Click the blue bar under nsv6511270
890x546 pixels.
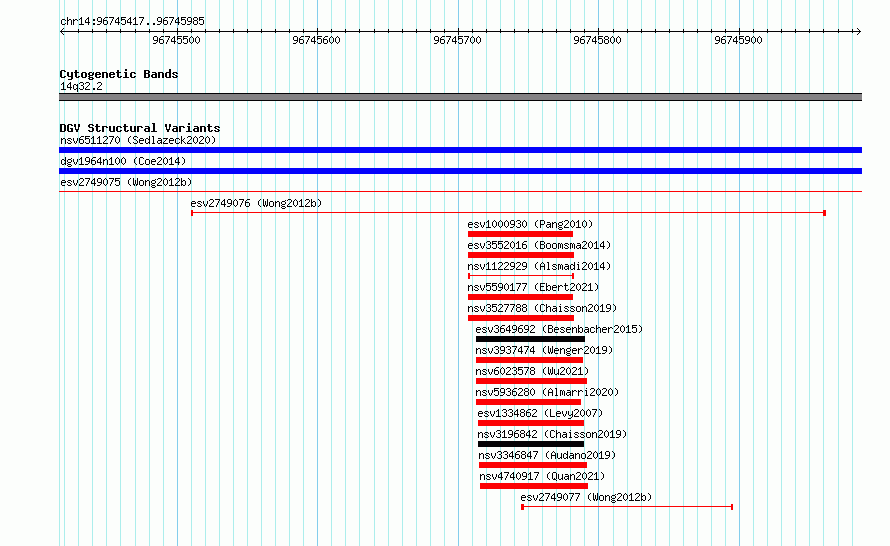coord(460,150)
